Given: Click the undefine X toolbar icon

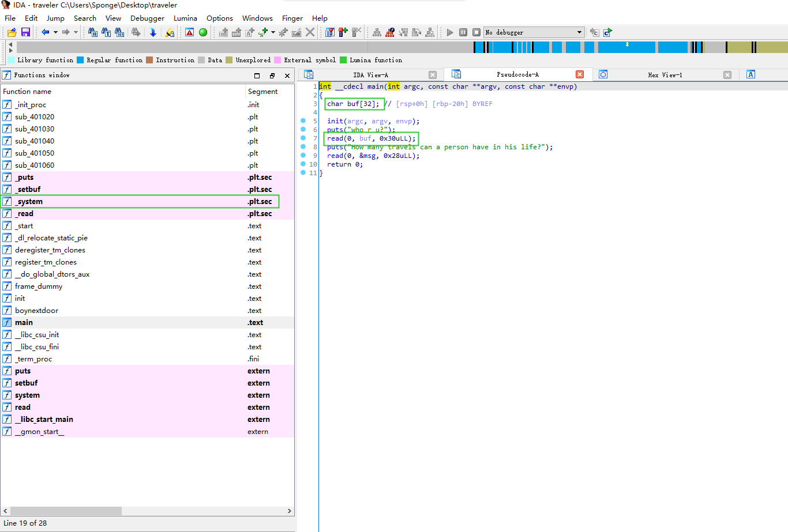Looking at the screenshot, I should click(310, 32).
